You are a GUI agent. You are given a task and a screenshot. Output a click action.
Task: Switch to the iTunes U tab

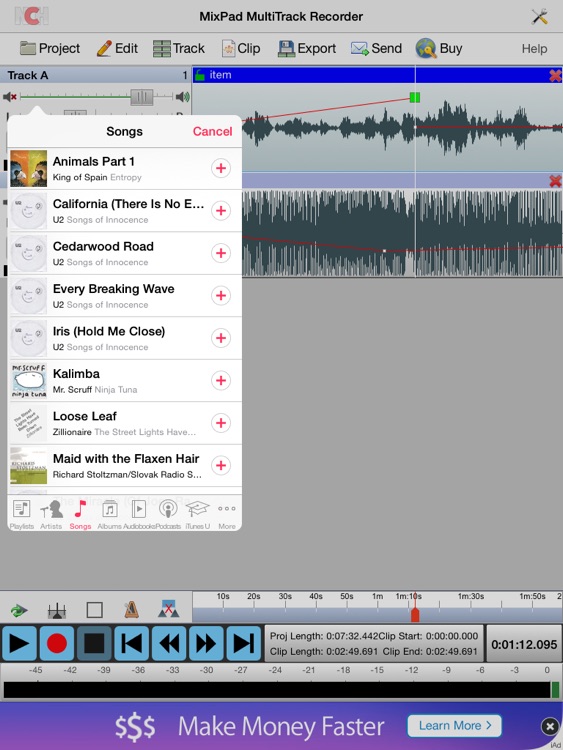click(x=198, y=514)
